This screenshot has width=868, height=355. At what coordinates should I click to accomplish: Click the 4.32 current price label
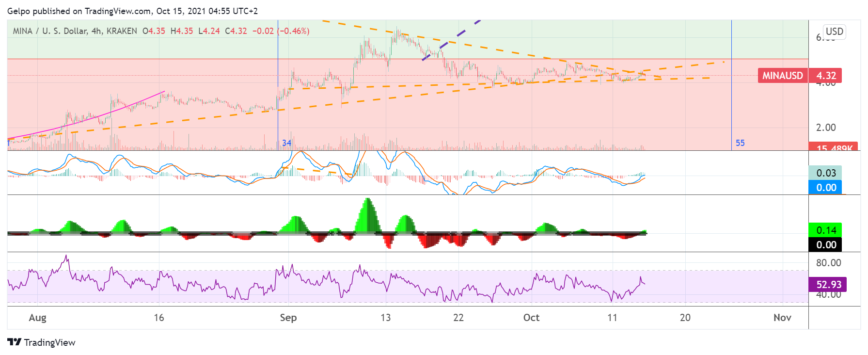pyautogui.click(x=826, y=76)
